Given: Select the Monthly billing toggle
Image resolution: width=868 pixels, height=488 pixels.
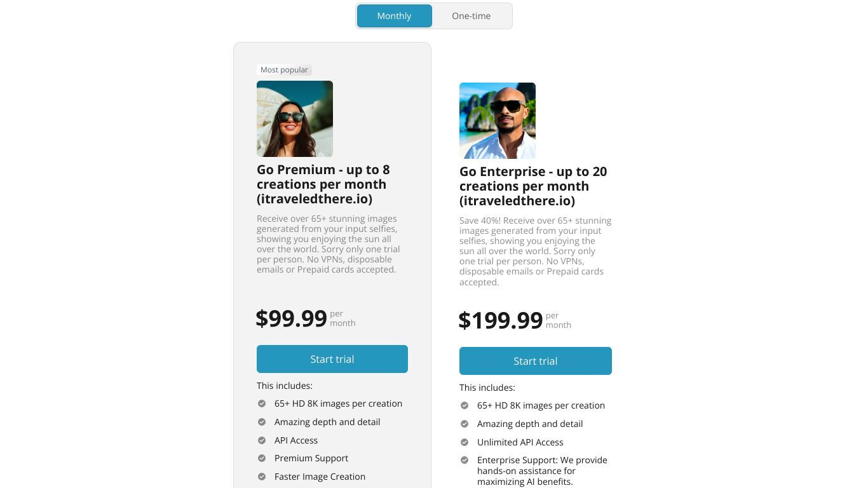Looking at the screenshot, I should click(x=394, y=16).
